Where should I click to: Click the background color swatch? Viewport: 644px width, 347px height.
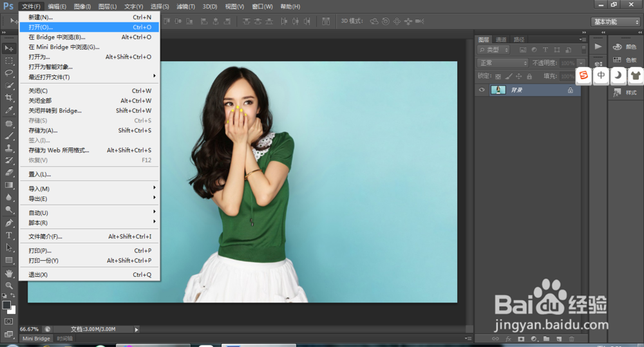click(x=13, y=311)
